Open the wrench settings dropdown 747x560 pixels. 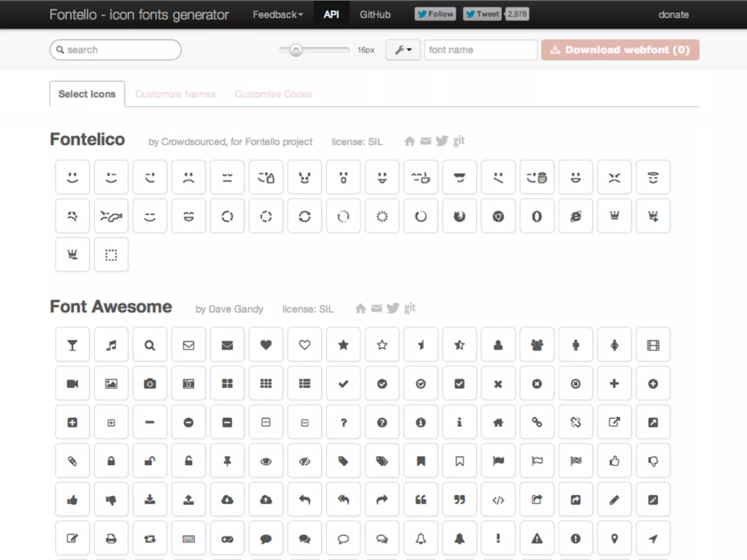pyautogui.click(x=403, y=50)
